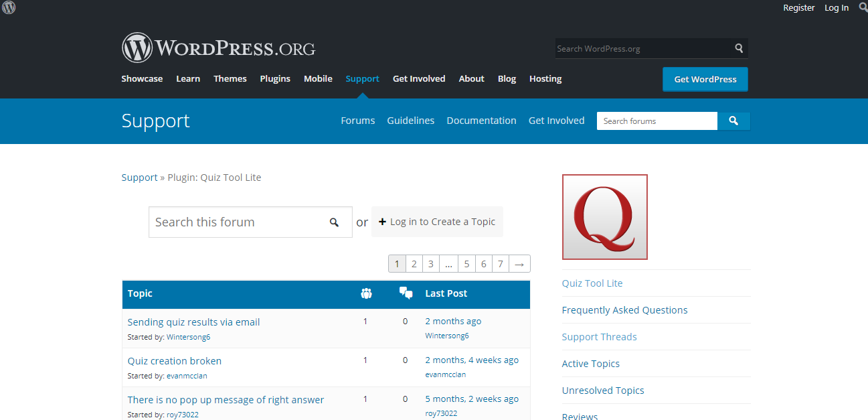Open Documentation in Support sub-navigation
This screenshot has width=868, height=420.
pos(482,121)
